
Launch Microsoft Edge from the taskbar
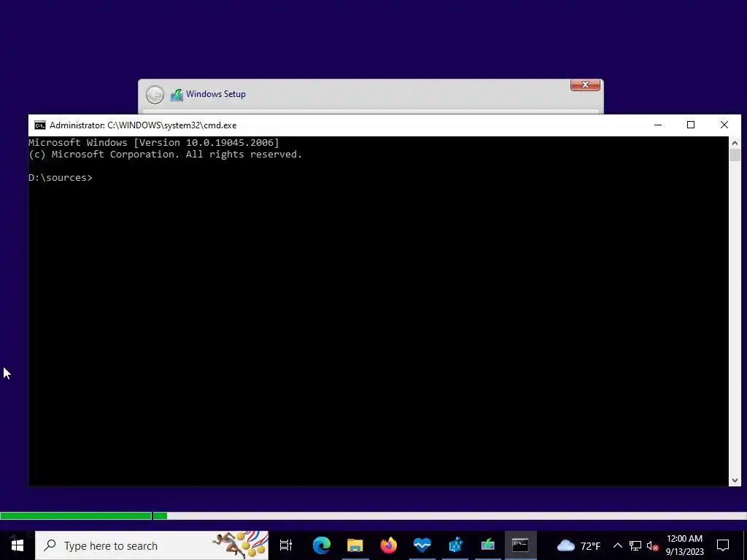click(x=322, y=545)
